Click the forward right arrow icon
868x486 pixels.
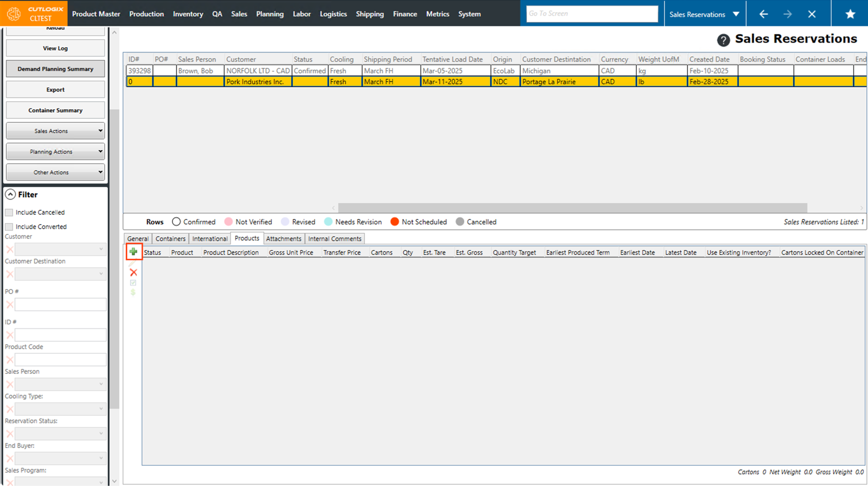coord(787,14)
